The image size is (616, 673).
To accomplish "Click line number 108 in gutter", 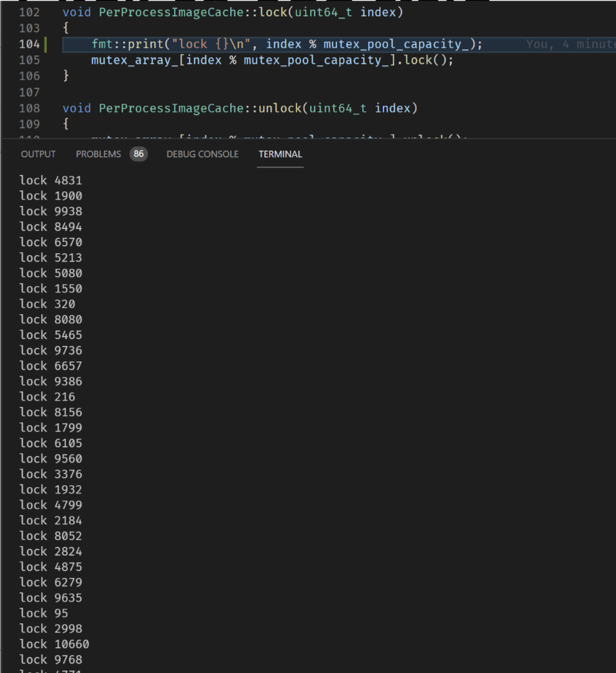I will coord(29,108).
